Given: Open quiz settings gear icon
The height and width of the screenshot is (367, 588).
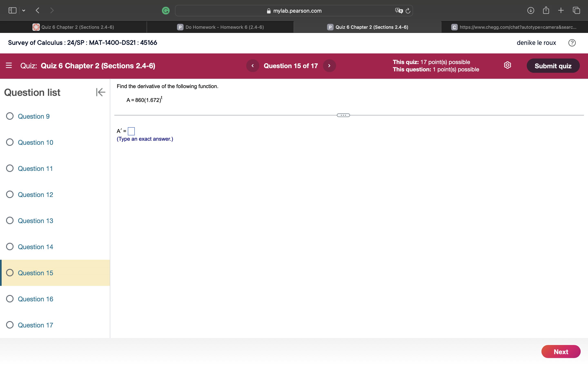Looking at the screenshot, I should click(507, 65).
